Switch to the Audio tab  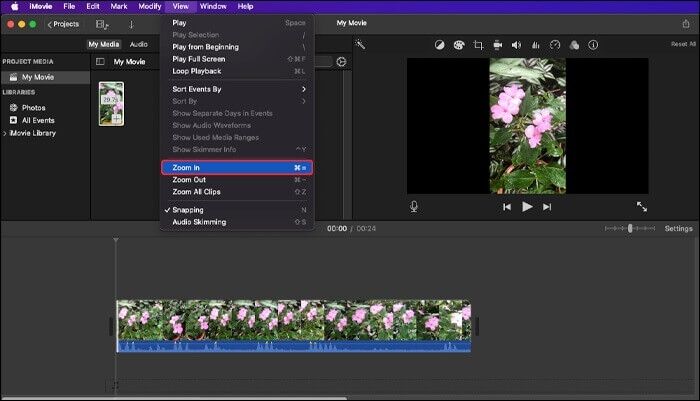(138, 44)
